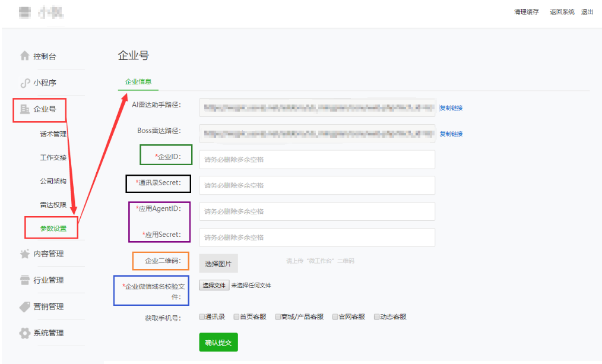Click the link icon beside 小程序
Image resolution: width=602 pixels, height=364 pixels.
(25, 83)
